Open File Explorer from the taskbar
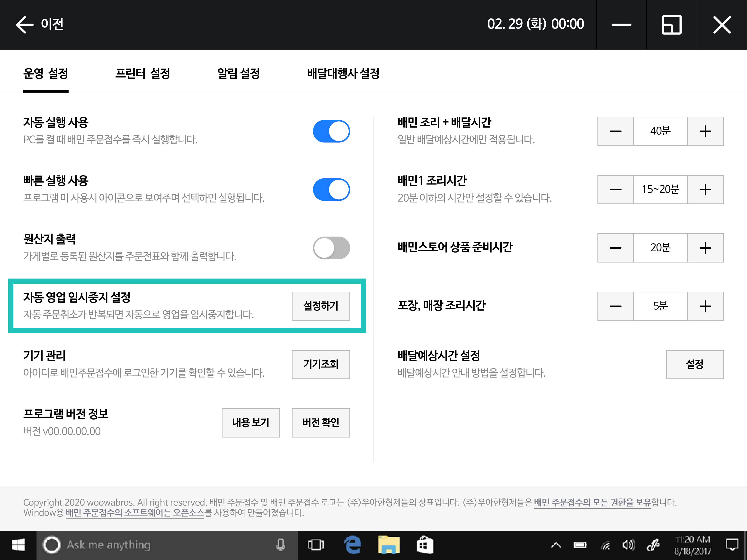Screen dimensions: 747x560 tap(389, 545)
